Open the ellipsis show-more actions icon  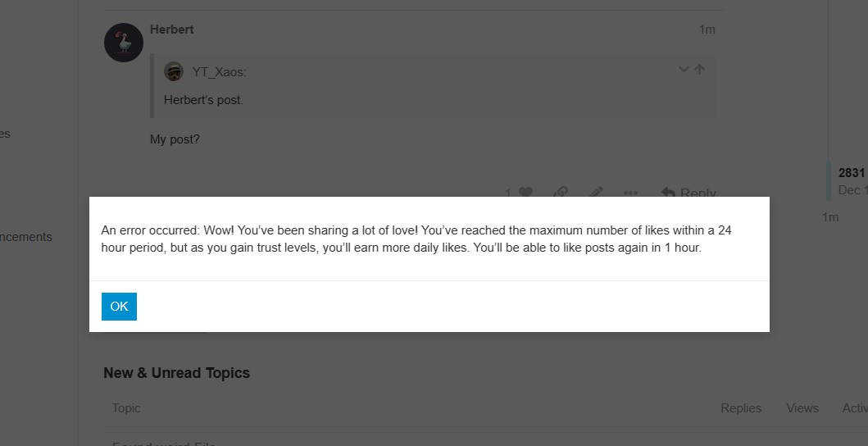pyautogui.click(x=630, y=193)
